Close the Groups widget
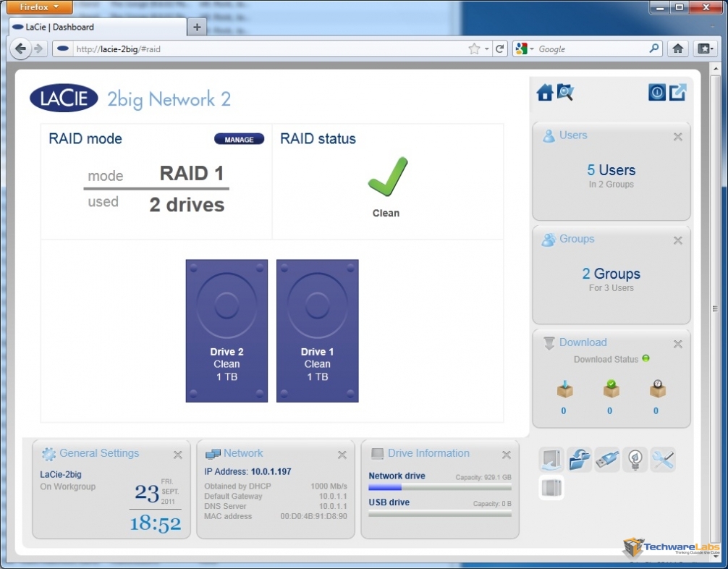Image resolution: width=728 pixels, height=569 pixels. point(678,240)
